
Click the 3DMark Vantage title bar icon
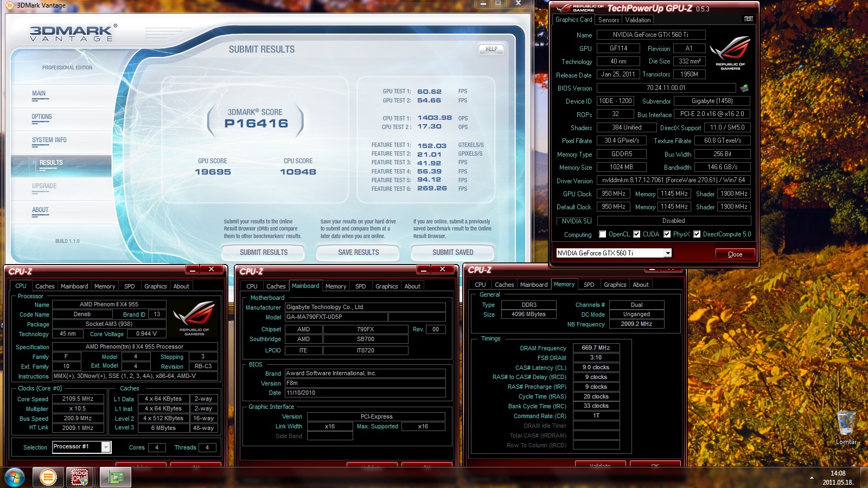pos(10,5)
